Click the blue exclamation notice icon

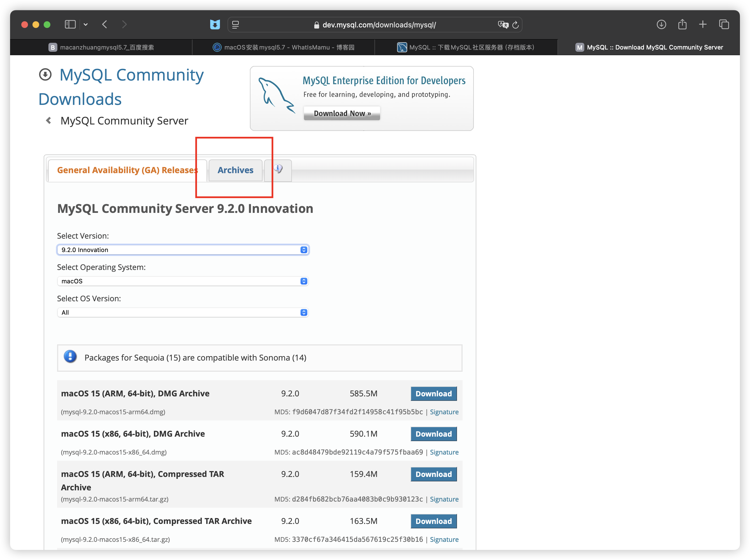click(70, 357)
